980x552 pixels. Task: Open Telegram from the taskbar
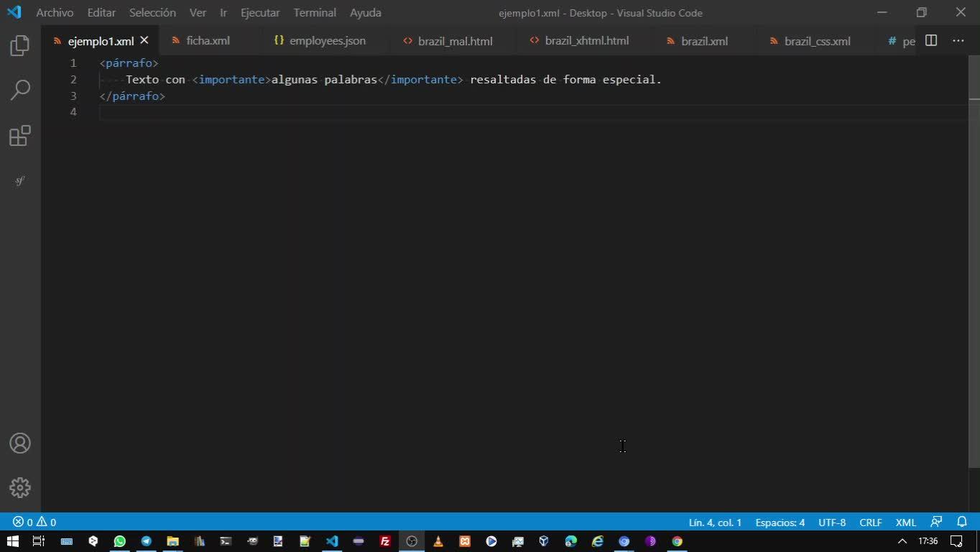[x=147, y=541]
